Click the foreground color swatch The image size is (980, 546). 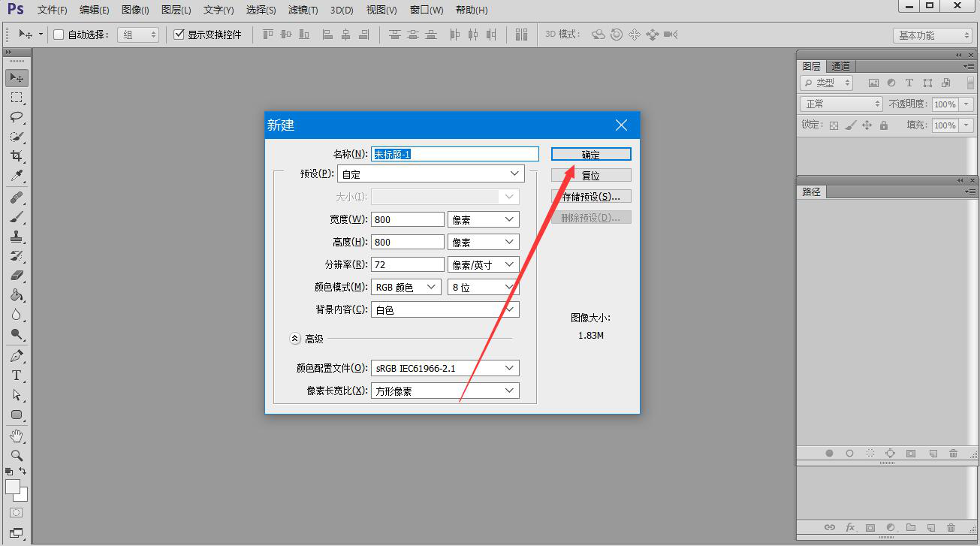[13, 487]
